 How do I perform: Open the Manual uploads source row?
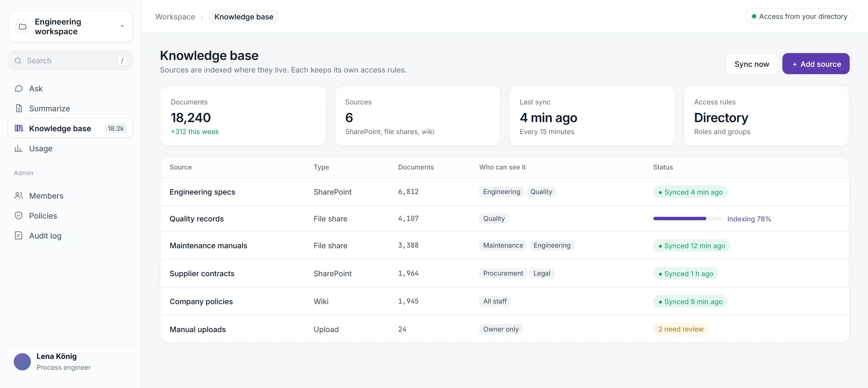[505, 329]
